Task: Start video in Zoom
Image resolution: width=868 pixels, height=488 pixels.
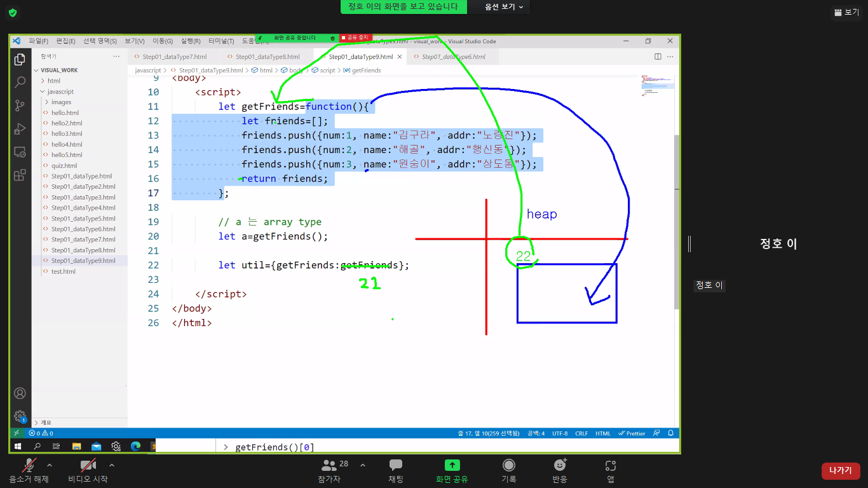Action: 88,471
